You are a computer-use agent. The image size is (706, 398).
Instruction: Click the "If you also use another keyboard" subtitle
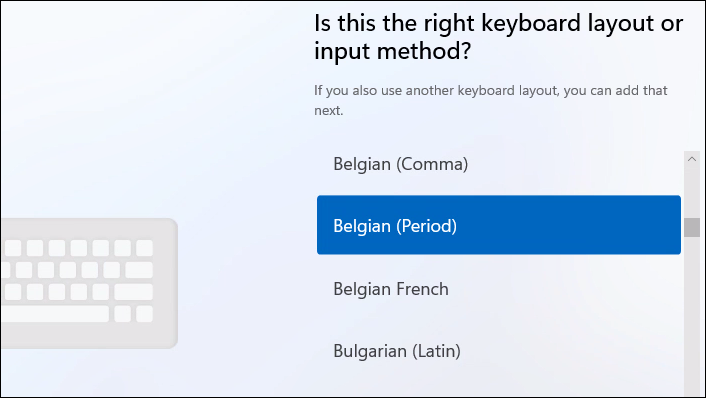491,90
